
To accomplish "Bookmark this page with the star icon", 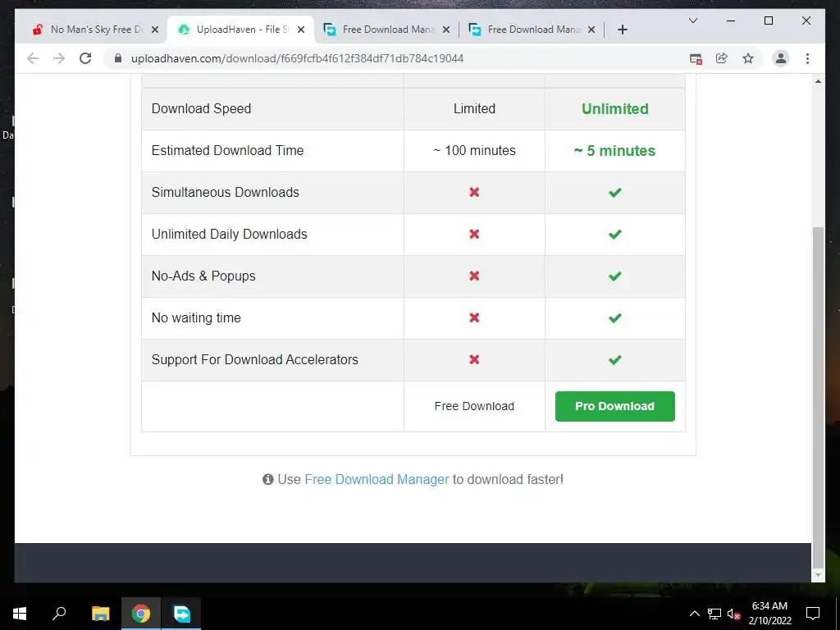I will [748, 58].
